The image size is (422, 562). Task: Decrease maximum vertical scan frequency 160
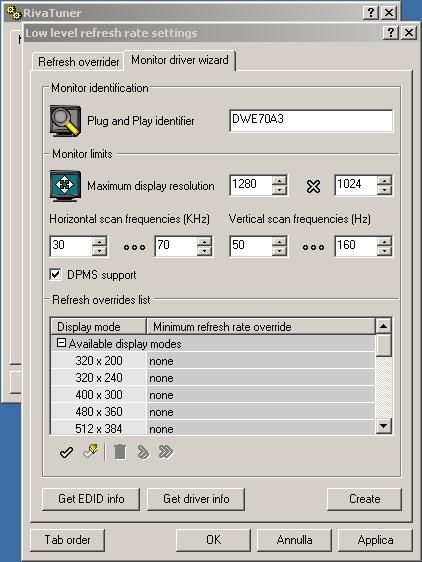coord(384,251)
